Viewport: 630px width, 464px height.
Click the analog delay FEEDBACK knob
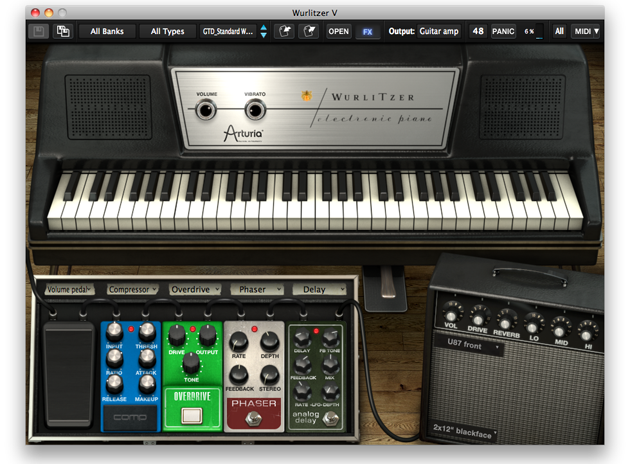(302, 365)
